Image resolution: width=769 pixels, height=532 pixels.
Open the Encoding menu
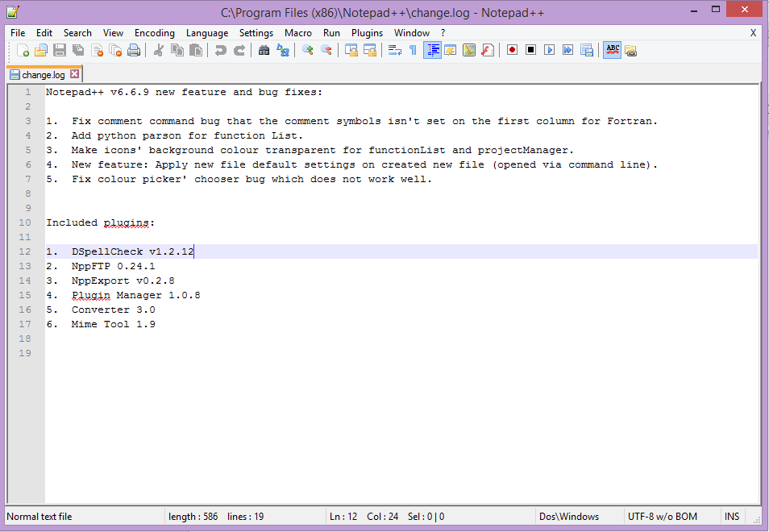coord(155,33)
